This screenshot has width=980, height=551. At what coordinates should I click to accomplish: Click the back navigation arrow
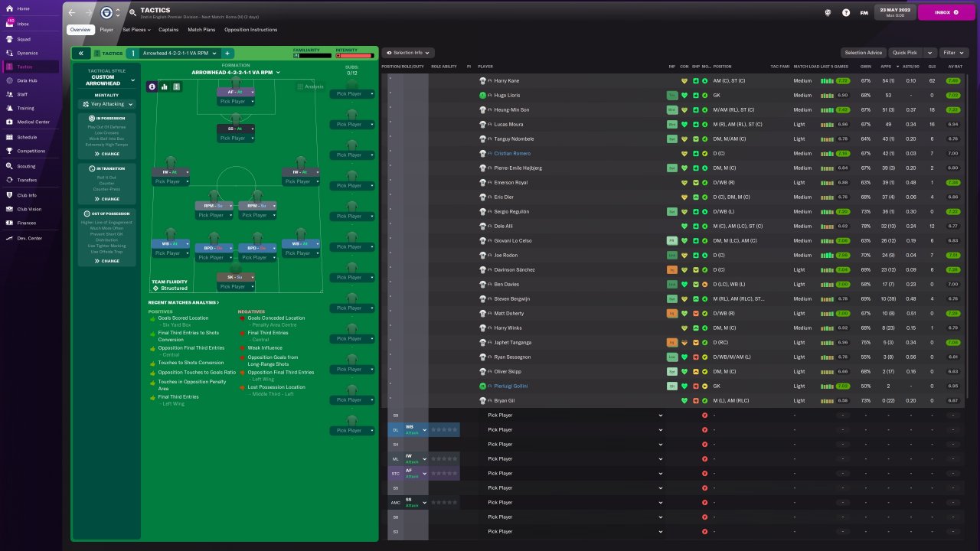pyautogui.click(x=72, y=13)
